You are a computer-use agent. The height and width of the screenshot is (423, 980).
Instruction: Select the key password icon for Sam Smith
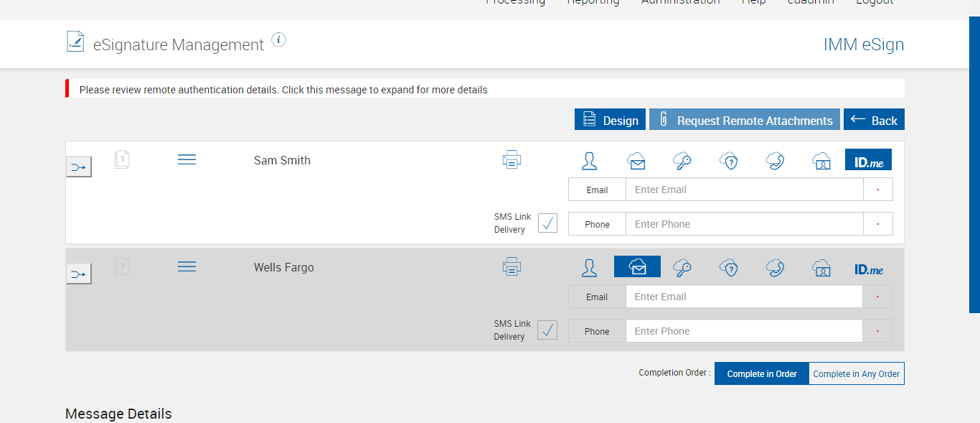point(682,160)
